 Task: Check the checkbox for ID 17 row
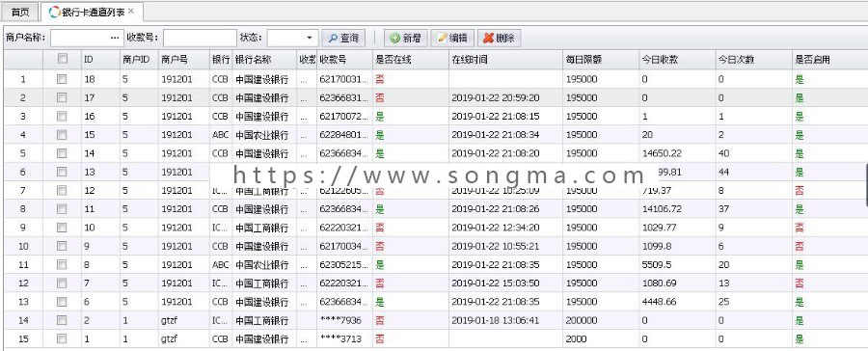click(x=62, y=97)
